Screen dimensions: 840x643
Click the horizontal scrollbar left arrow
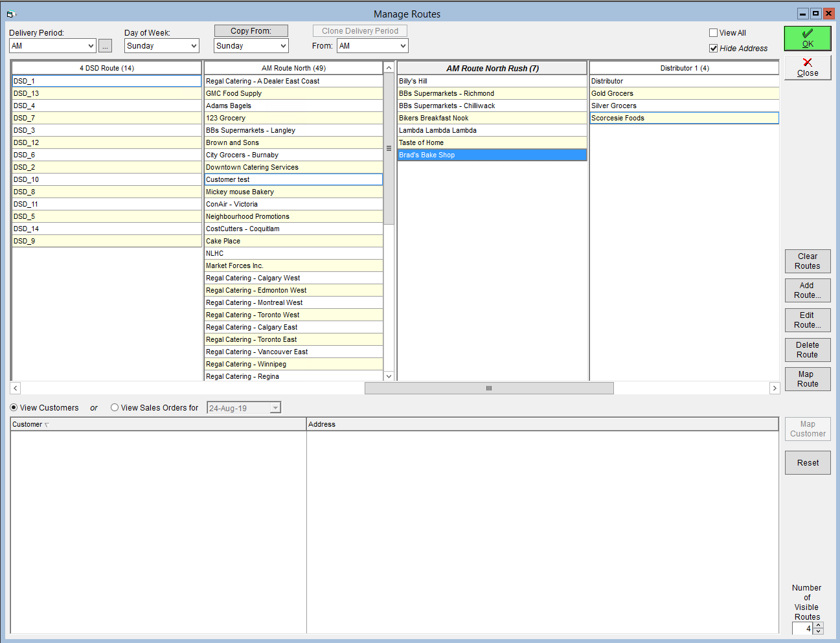[x=16, y=388]
